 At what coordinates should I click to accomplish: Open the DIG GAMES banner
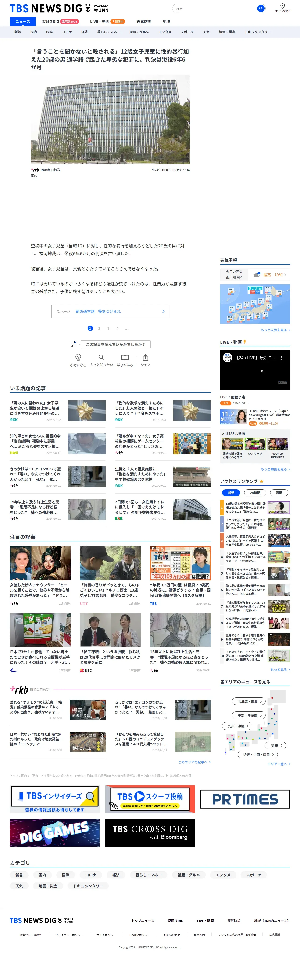point(55,833)
